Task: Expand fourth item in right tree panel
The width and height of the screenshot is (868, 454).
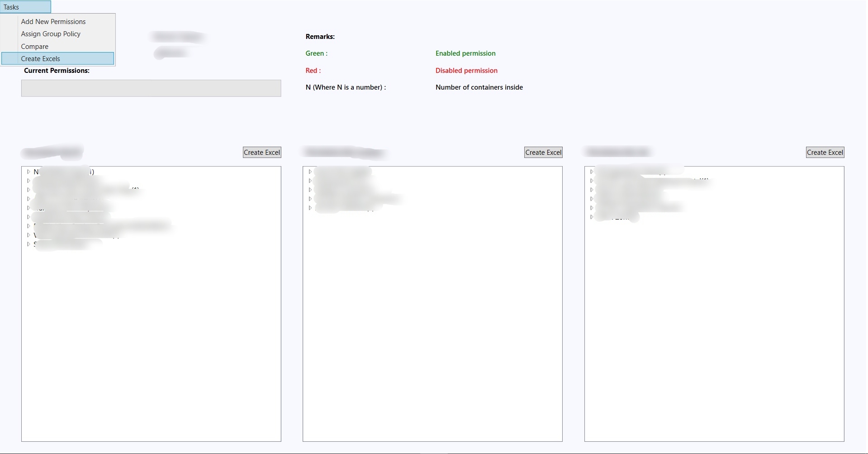Action: pyautogui.click(x=592, y=199)
